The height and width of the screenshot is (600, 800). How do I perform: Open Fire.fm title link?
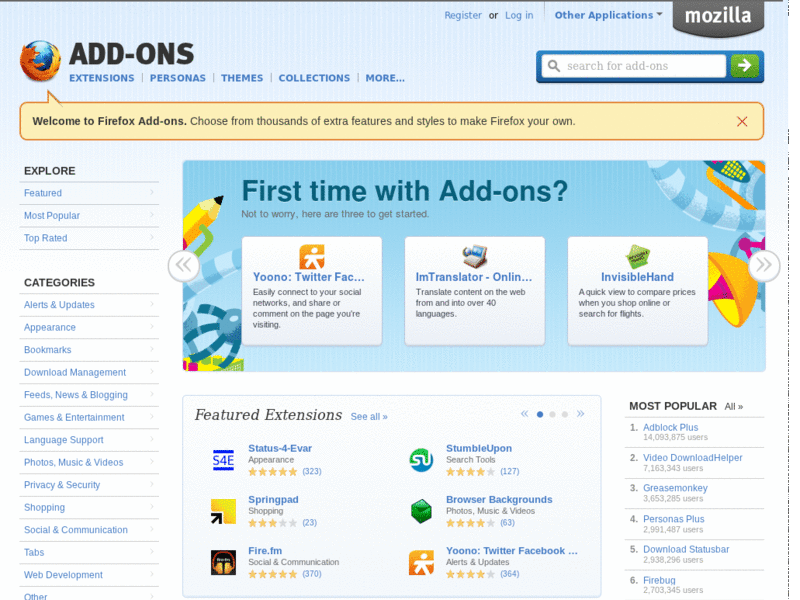pyautogui.click(x=265, y=551)
